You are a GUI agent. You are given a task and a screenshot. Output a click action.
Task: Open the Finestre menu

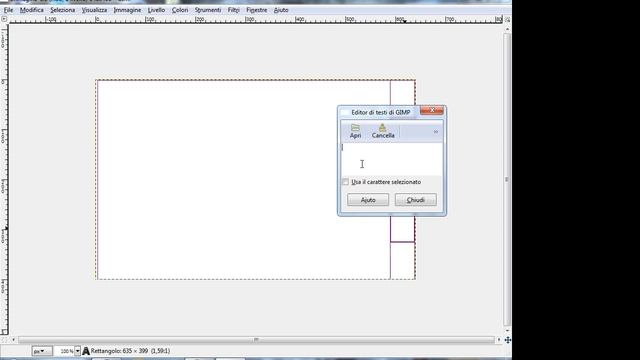pyautogui.click(x=256, y=10)
